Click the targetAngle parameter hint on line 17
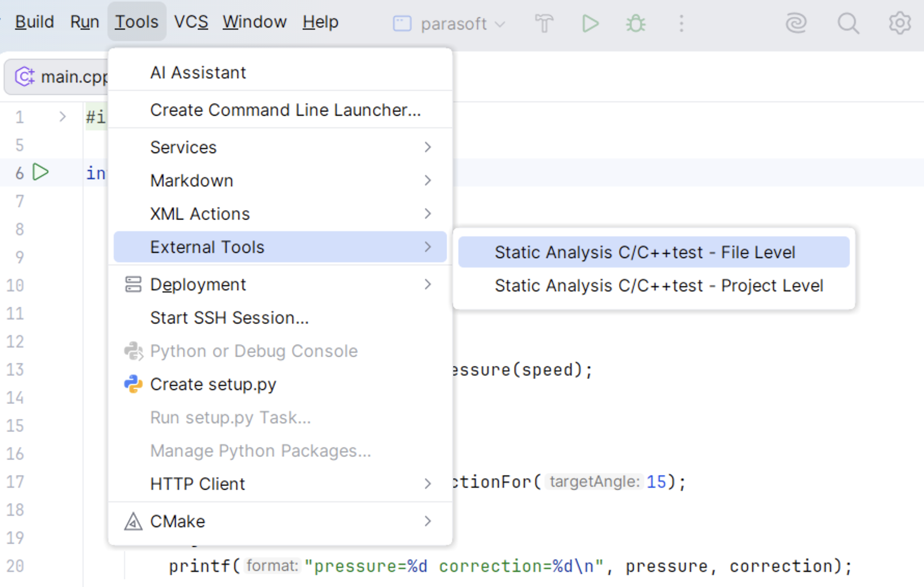This screenshot has height=587, width=924. tap(594, 482)
